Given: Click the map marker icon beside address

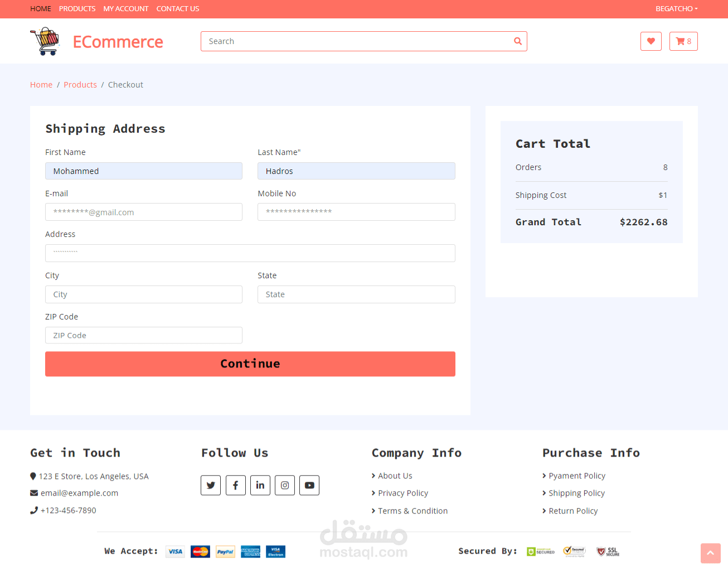Looking at the screenshot, I should [x=33, y=476].
